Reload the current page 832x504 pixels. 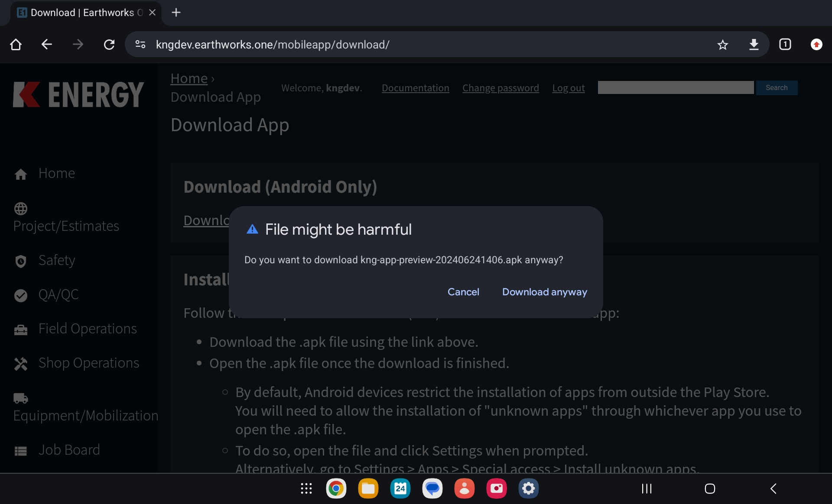tap(109, 45)
